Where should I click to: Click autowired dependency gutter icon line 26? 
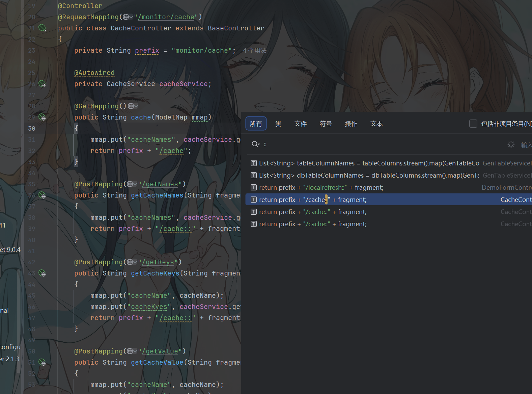[x=42, y=84]
